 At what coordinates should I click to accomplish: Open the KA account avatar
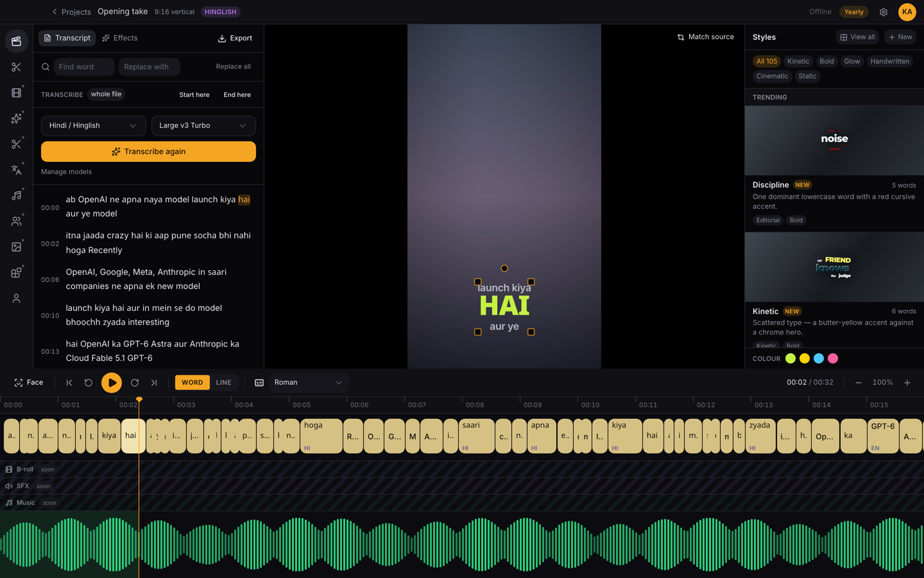tap(907, 12)
